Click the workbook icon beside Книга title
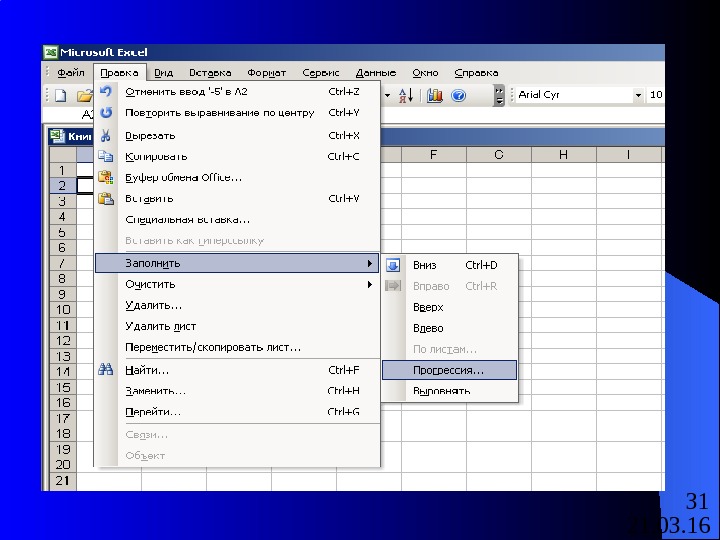The image size is (720, 540). click(x=57, y=136)
